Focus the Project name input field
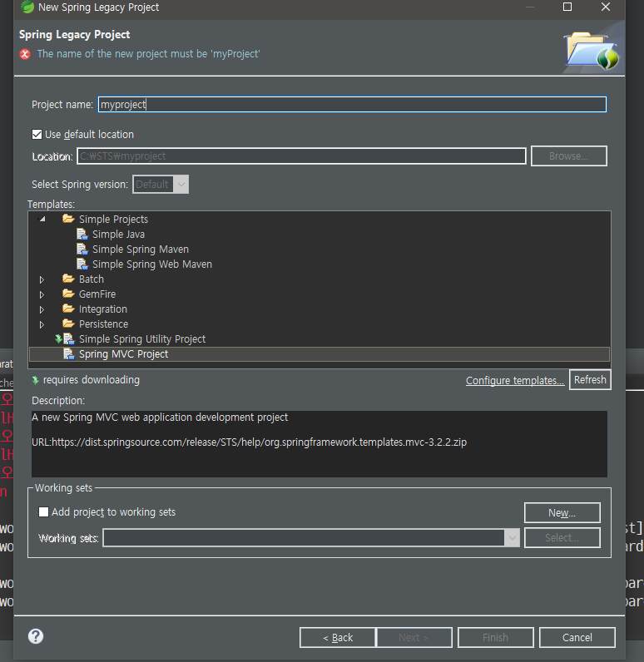Viewport: 644px width, 662px height. click(352, 104)
